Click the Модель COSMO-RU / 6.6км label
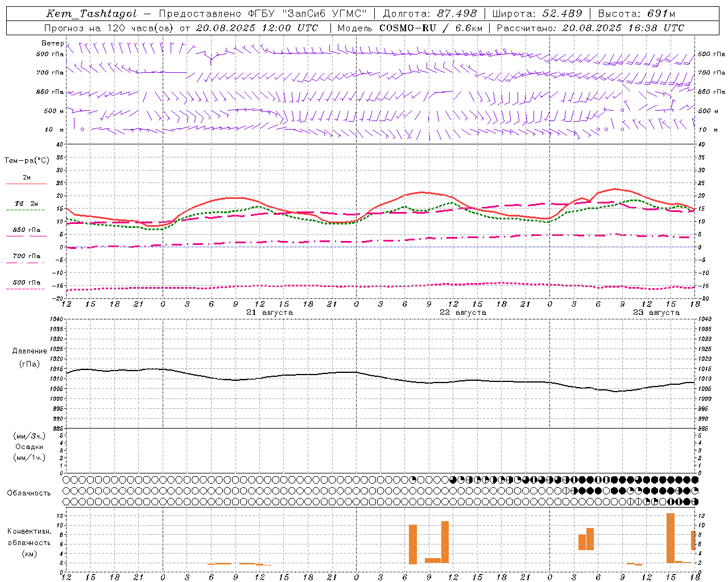Viewport: 728px width, 582px height. coord(410,28)
